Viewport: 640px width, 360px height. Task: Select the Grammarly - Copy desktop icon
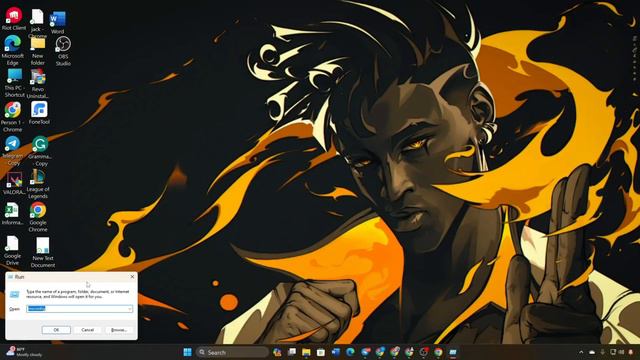coord(40,151)
